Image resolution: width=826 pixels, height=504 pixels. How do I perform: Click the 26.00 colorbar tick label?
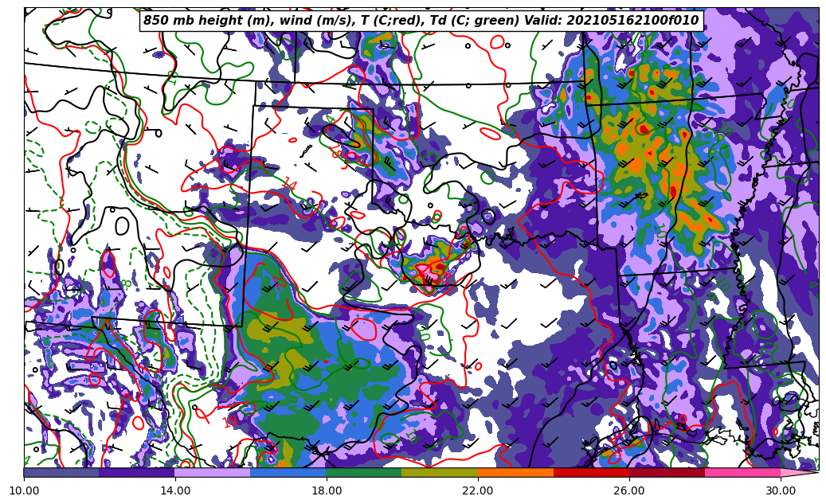[628, 490]
